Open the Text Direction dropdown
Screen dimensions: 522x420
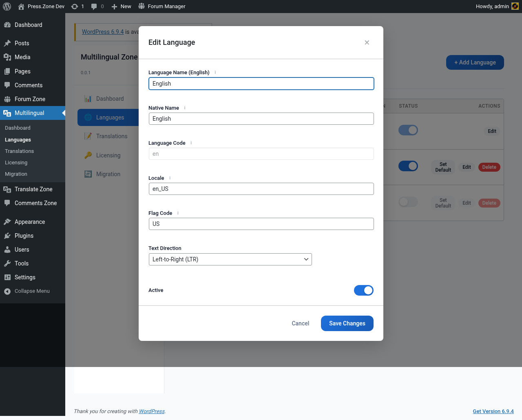(x=230, y=259)
